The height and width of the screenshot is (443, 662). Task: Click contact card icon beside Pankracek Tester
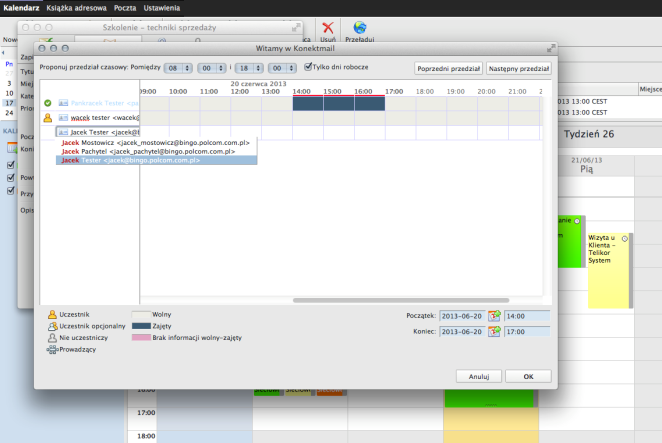[x=63, y=103]
